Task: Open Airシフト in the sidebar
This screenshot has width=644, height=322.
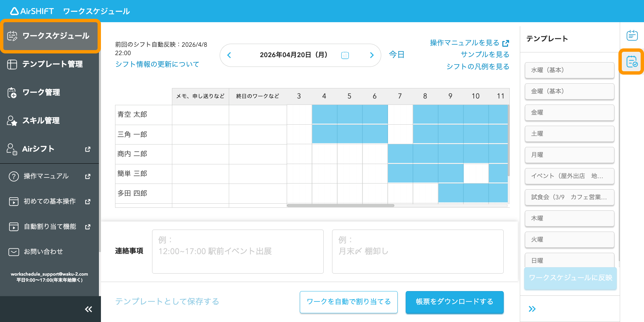Action: coord(49,149)
